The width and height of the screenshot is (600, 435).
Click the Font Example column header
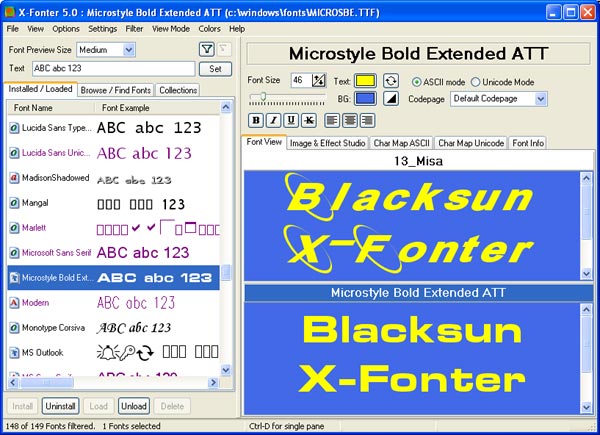[x=157, y=108]
